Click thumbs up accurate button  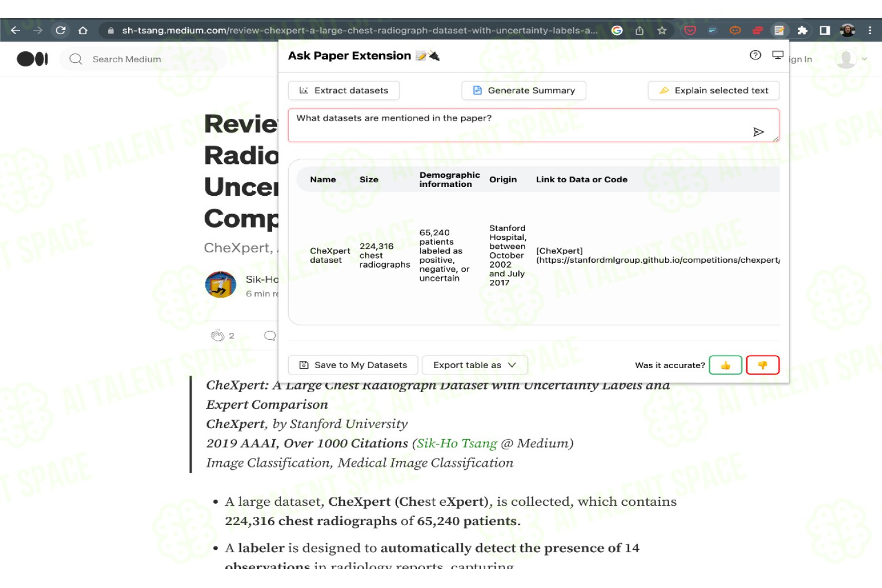tap(726, 365)
